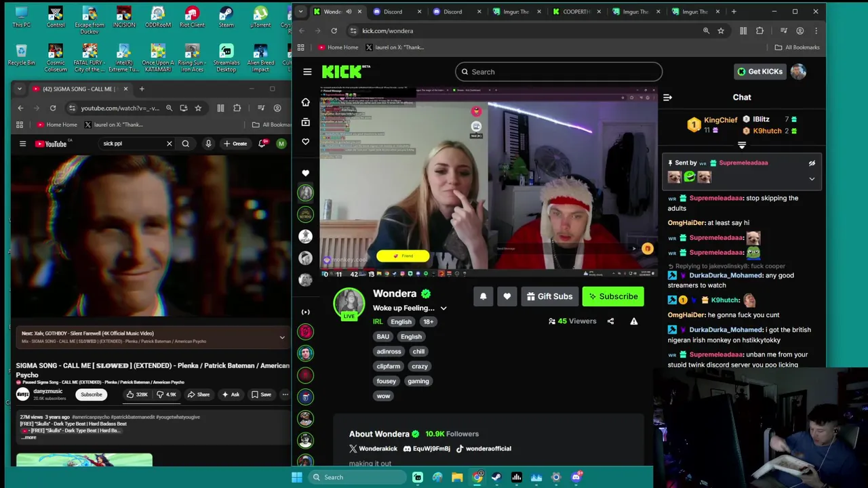868x488 pixels.
Task: Click the Get KICKs button
Action: (x=759, y=72)
